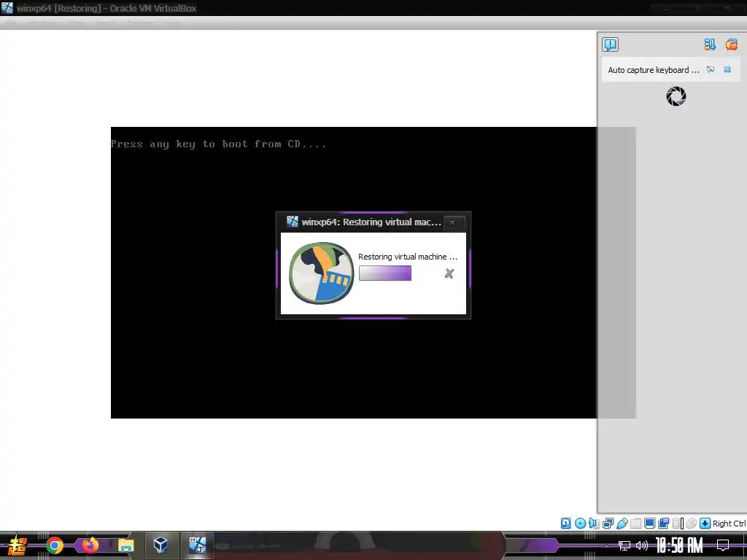Click the notification center speech bubble icon

click(x=610, y=44)
